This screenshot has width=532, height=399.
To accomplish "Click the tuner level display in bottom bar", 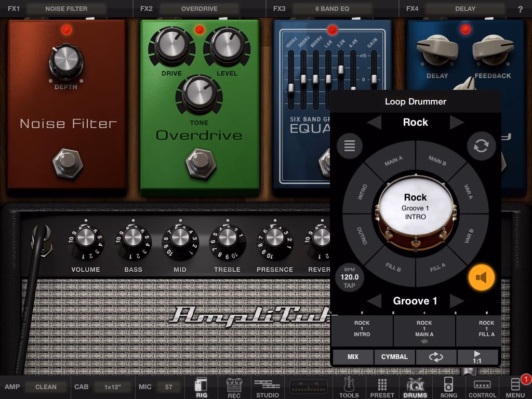I will point(309,387).
